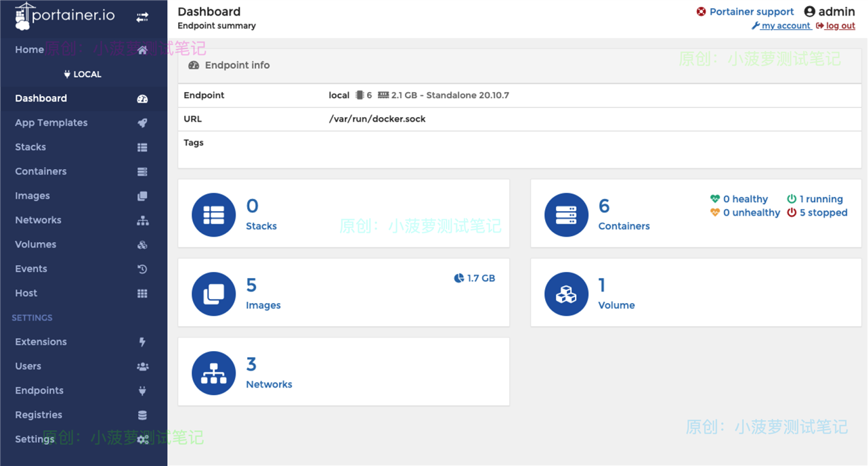Click the Stacks list icon in sidebar

(x=142, y=147)
